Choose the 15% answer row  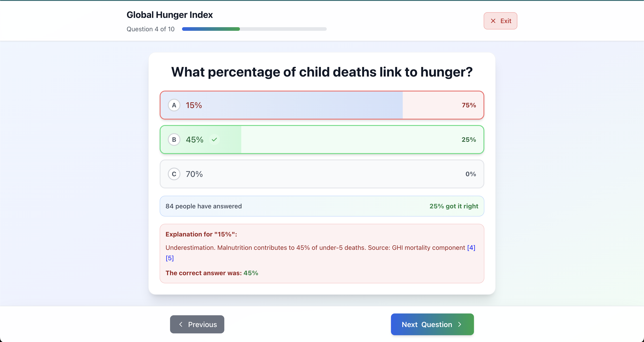coord(322,105)
